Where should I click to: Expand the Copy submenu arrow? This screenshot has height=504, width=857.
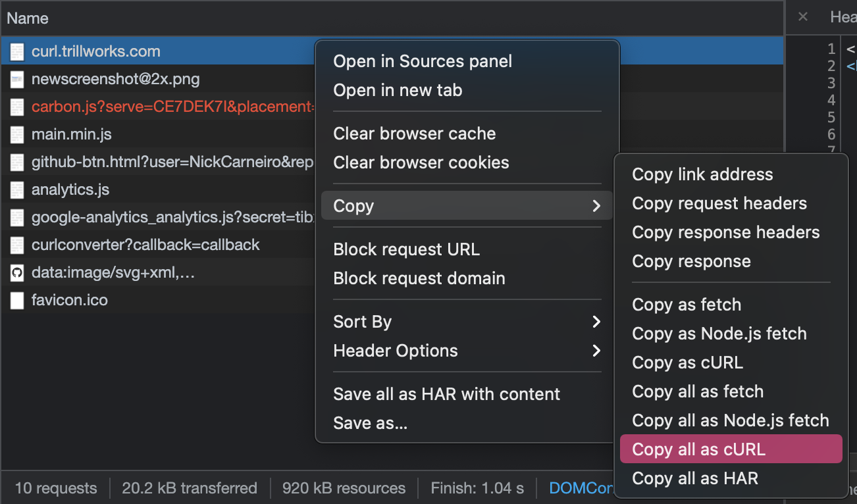[596, 206]
